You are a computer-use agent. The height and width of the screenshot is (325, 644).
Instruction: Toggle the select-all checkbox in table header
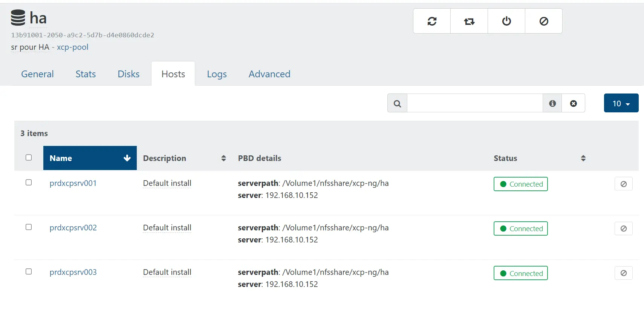(29, 158)
